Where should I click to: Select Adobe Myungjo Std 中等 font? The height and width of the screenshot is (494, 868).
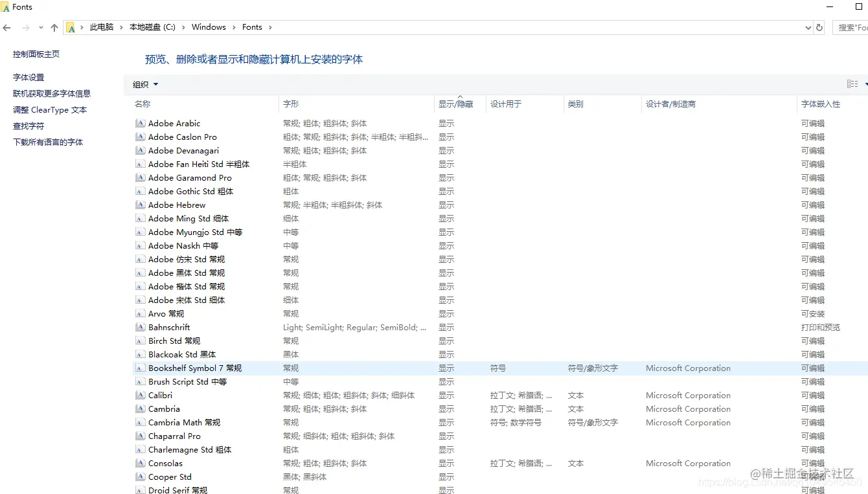coord(195,232)
